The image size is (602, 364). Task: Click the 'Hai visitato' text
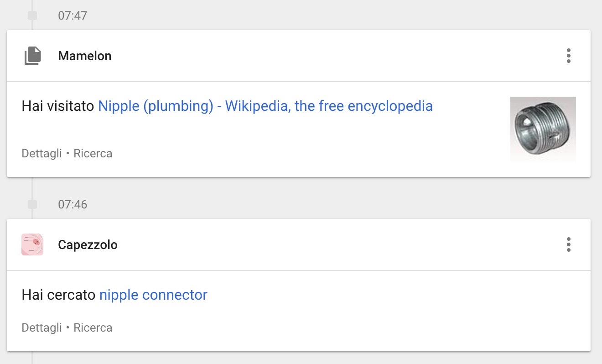(58, 106)
